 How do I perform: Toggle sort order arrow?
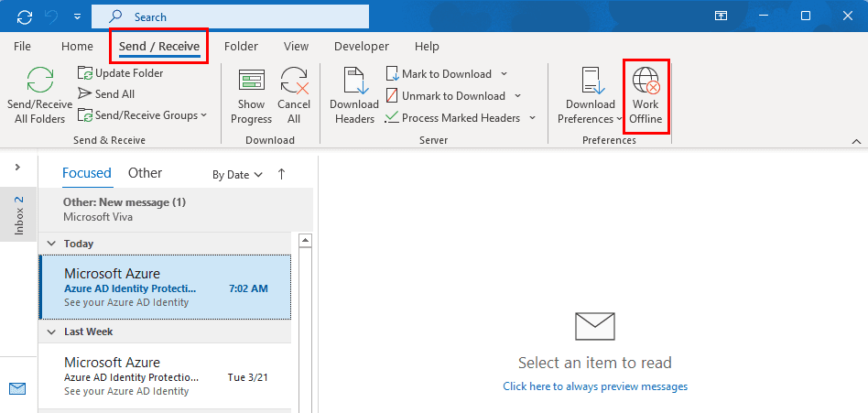(x=281, y=174)
